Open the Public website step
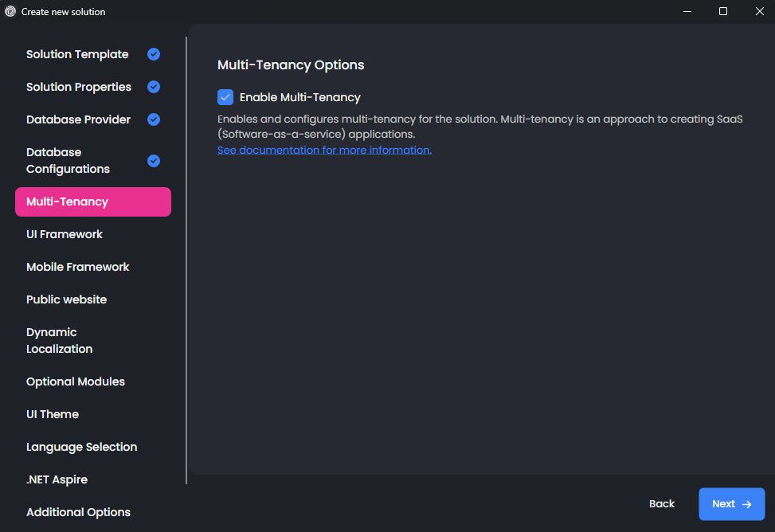Screen dimensions: 775x532 [x=66, y=299]
